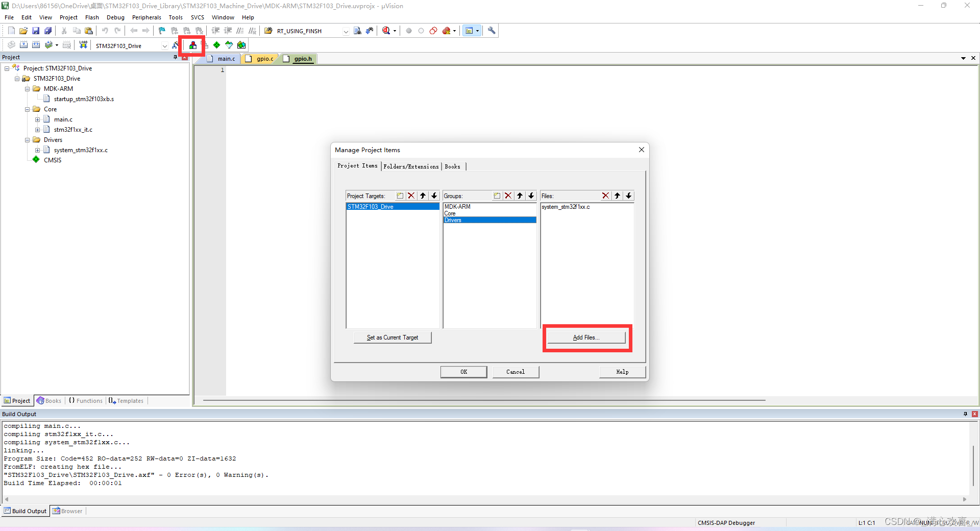Open the Pack Installer toolbar icon
The height and width of the screenshot is (531, 980).
241,45
